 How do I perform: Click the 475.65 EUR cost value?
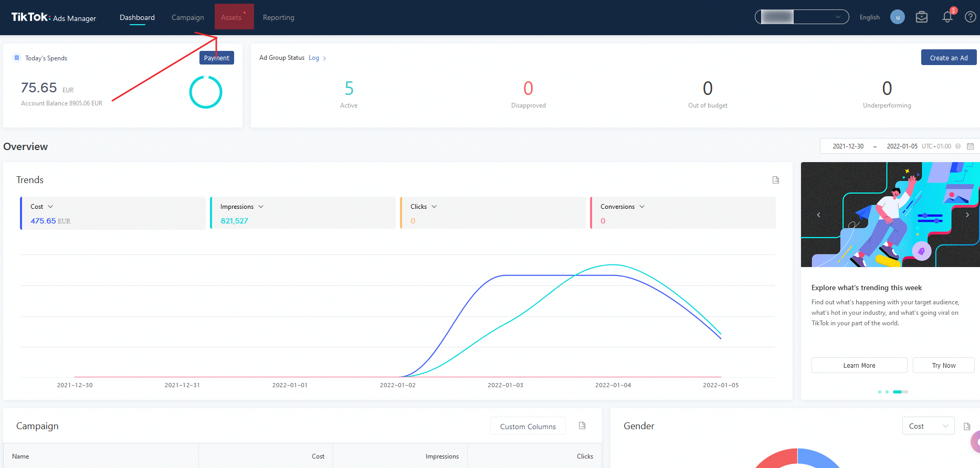(x=50, y=221)
